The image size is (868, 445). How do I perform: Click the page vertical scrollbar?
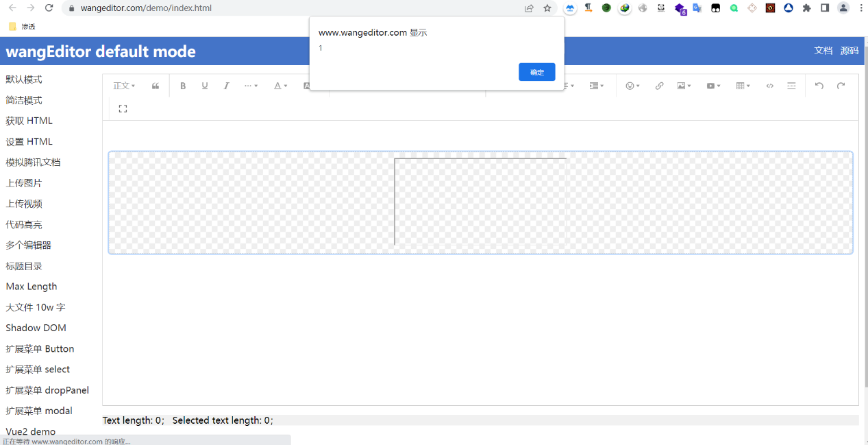pyautogui.click(x=865, y=216)
